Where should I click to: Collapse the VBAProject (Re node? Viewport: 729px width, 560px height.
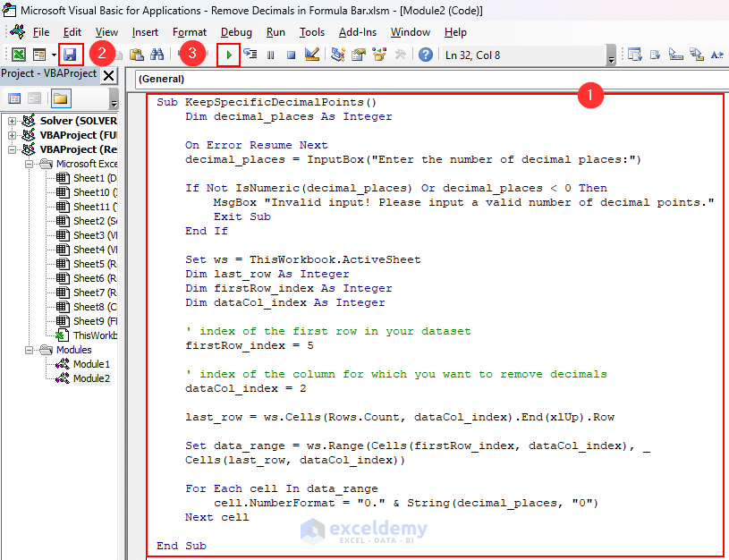(x=13, y=149)
